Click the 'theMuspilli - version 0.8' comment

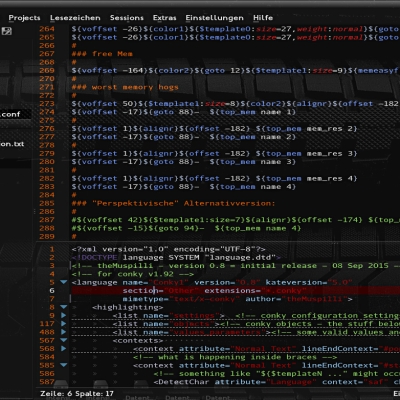pos(235,266)
